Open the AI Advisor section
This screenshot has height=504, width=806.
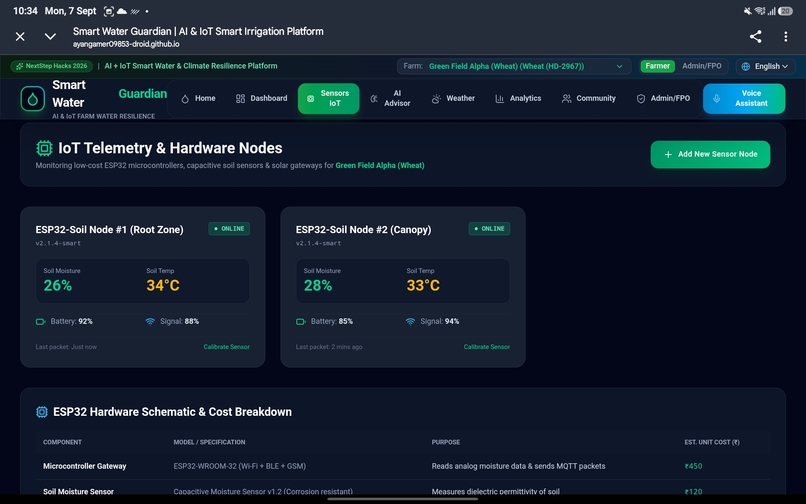(x=391, y=98)
